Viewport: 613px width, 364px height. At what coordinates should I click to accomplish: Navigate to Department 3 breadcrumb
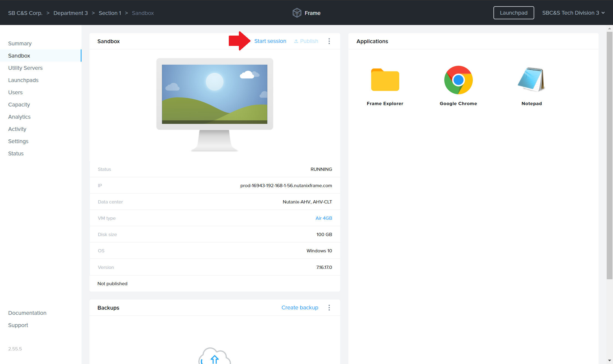(71, 13)
